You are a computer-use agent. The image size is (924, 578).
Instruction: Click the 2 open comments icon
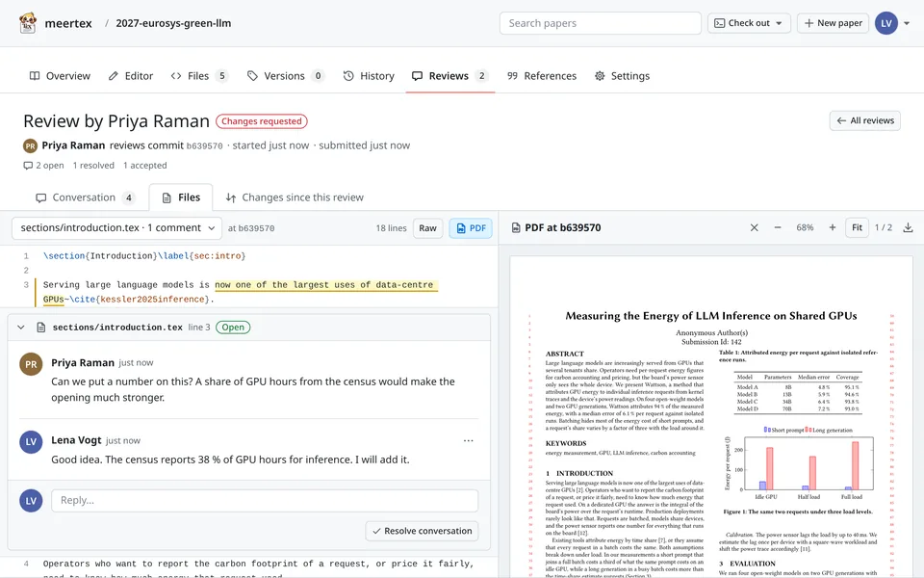pos(28,166)
